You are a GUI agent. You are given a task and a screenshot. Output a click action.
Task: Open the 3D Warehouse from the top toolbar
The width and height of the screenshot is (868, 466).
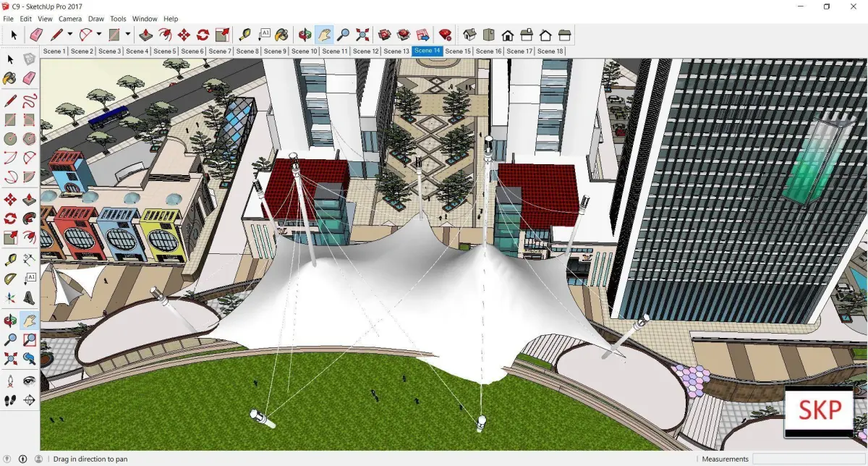pyautogui.click(x=384, y=34)
